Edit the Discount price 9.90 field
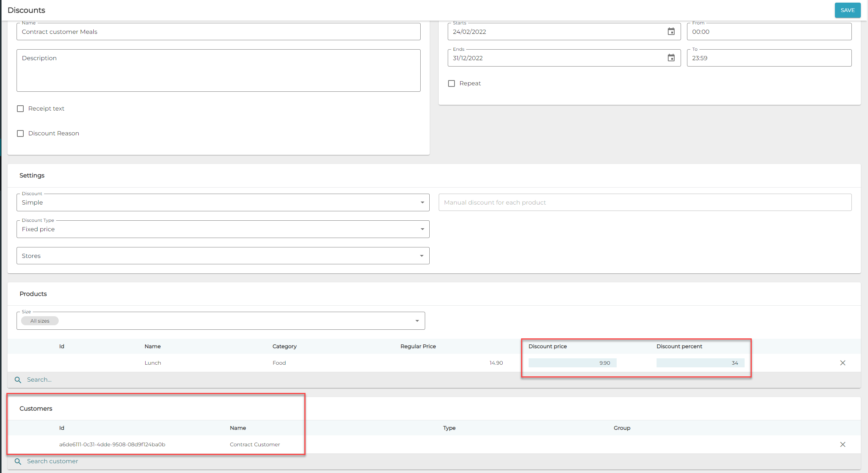The image size is (868, 473). [572, 363]
